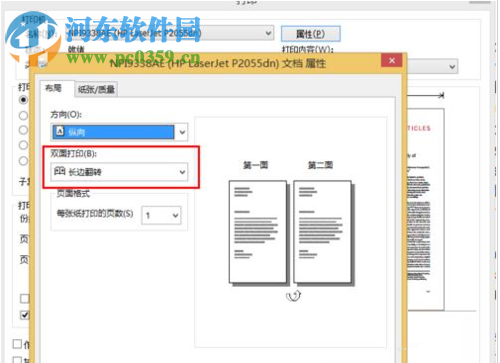This screenshot has height=363, width=500.
Task: Click the portrait orientation page icon
Action: 60,131
